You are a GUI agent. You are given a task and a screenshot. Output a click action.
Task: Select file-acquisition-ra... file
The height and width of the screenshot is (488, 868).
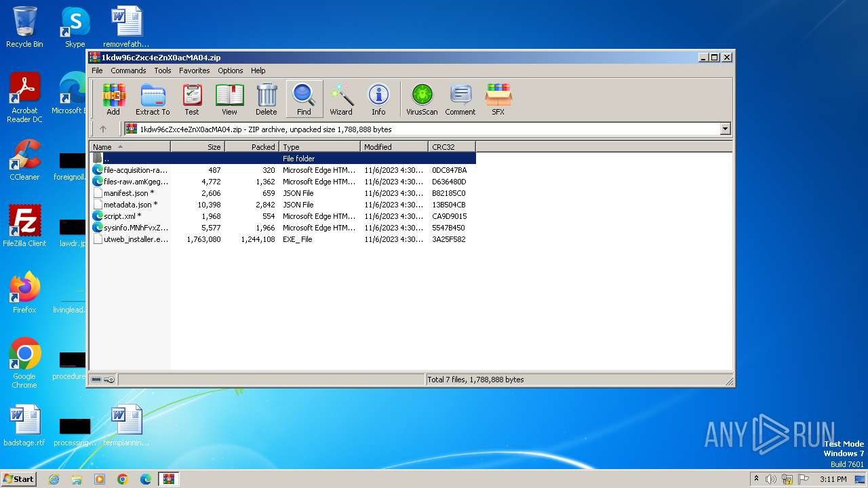click(x=283, y=170)
